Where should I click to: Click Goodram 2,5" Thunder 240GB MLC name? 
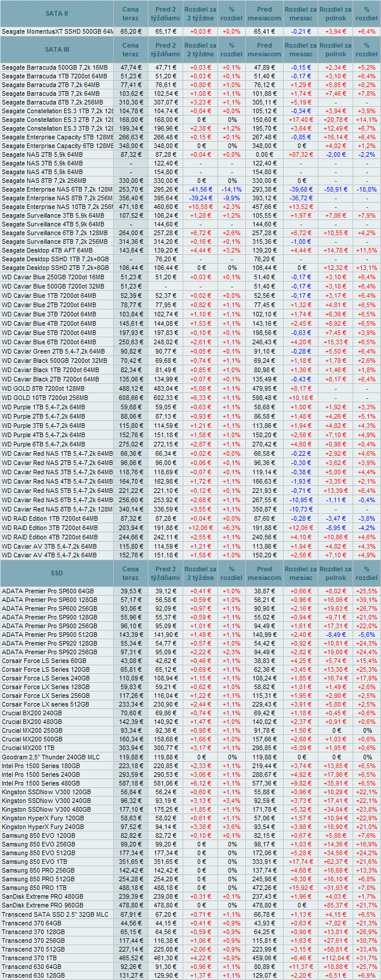click(x=50, y=756)
